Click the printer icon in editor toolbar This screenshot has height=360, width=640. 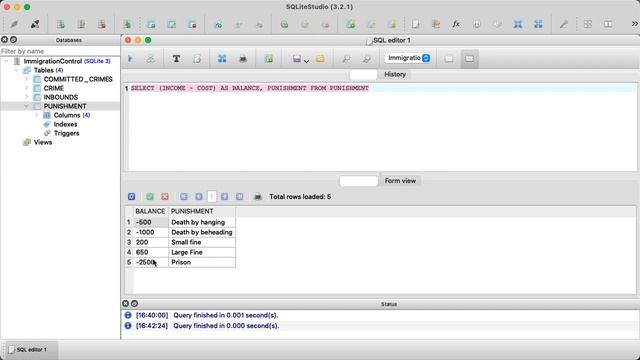pos(243,59)
